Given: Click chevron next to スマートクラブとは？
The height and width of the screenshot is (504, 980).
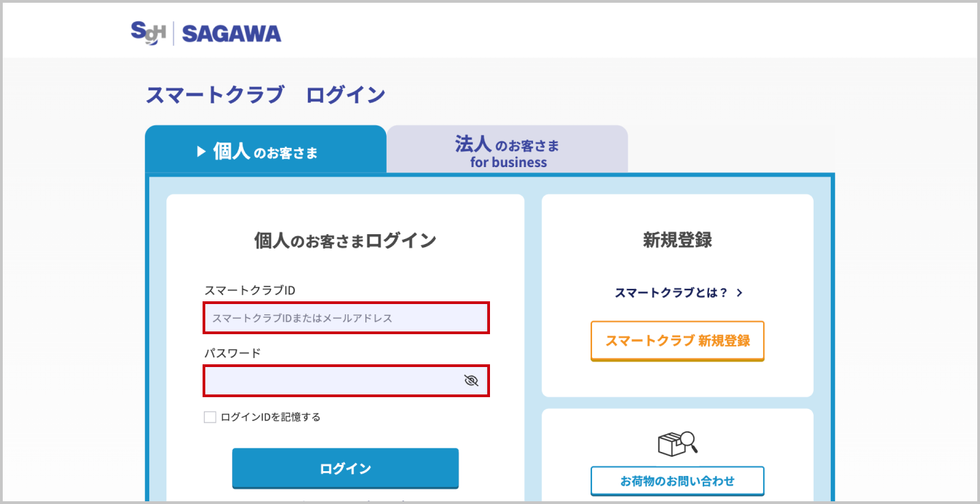Looking at the screenshot, I should (739, 293).
